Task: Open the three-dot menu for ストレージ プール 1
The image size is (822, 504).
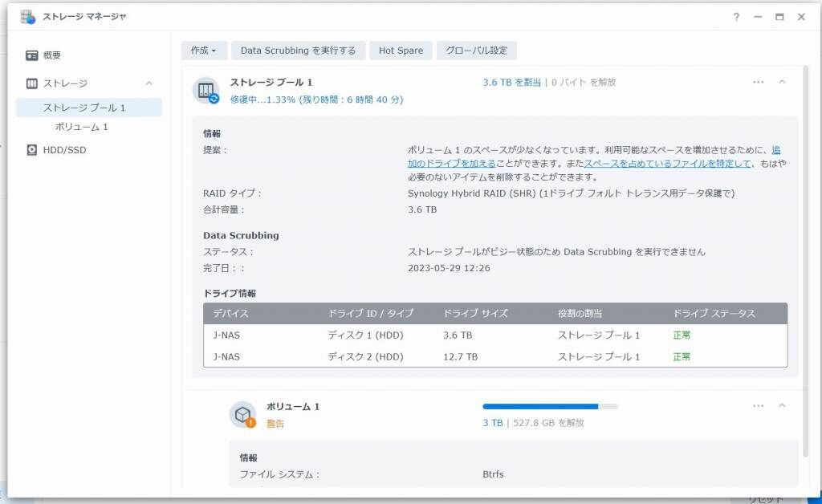Action: tap(758, 82)
